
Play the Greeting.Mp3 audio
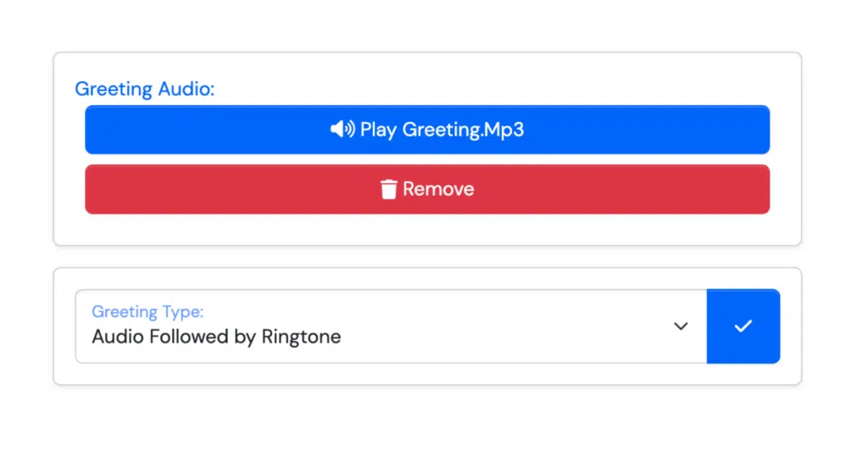[x=427, y=130]
